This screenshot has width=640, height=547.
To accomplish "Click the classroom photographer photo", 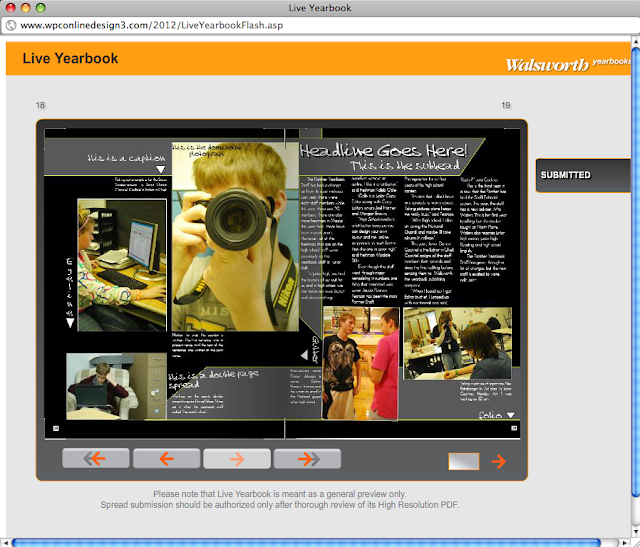I will (x=457, y=343).
